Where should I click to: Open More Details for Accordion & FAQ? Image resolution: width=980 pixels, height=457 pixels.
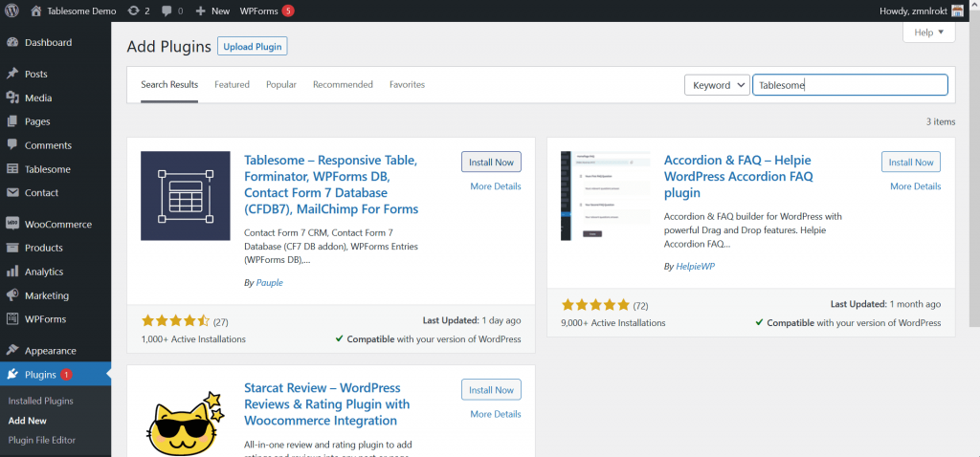916,186
